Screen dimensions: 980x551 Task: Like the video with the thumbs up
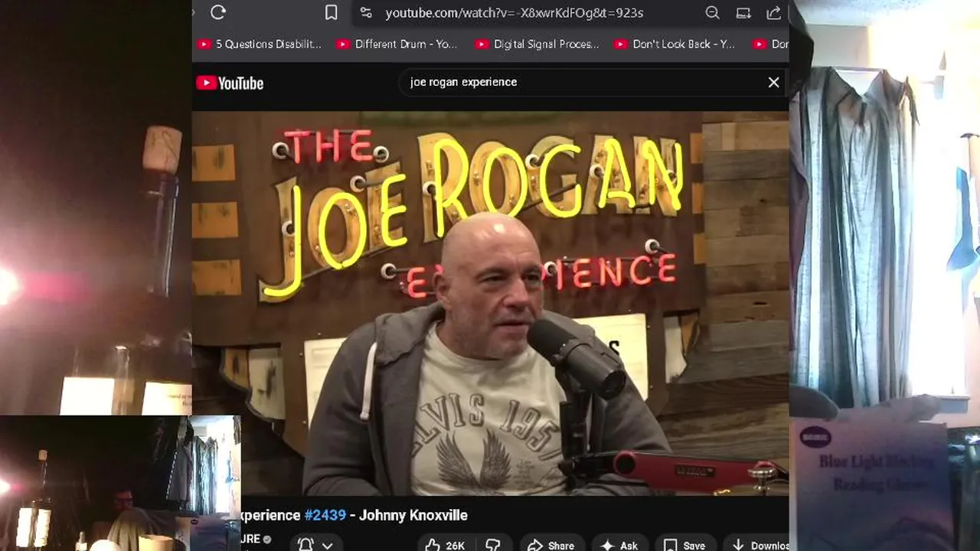(x=445, y=545)
